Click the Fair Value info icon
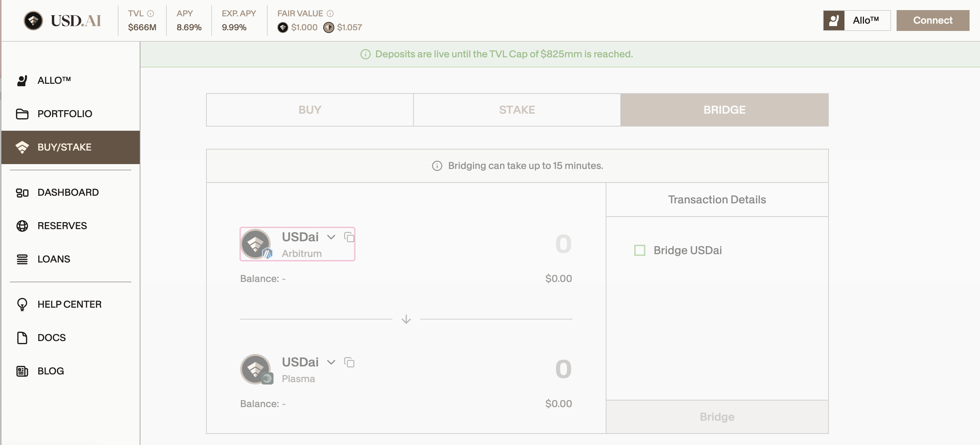980x445 pixels. tap(330, 14)
